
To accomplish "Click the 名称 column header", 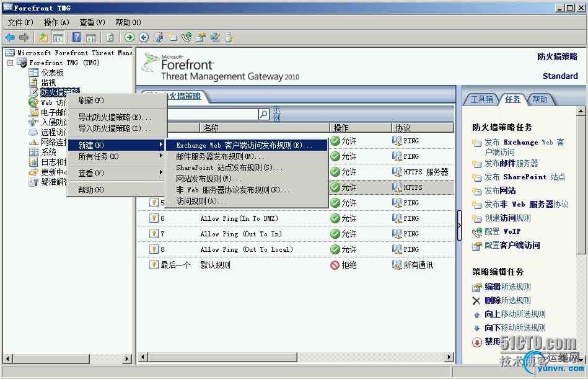I will (x=265, y=128).
